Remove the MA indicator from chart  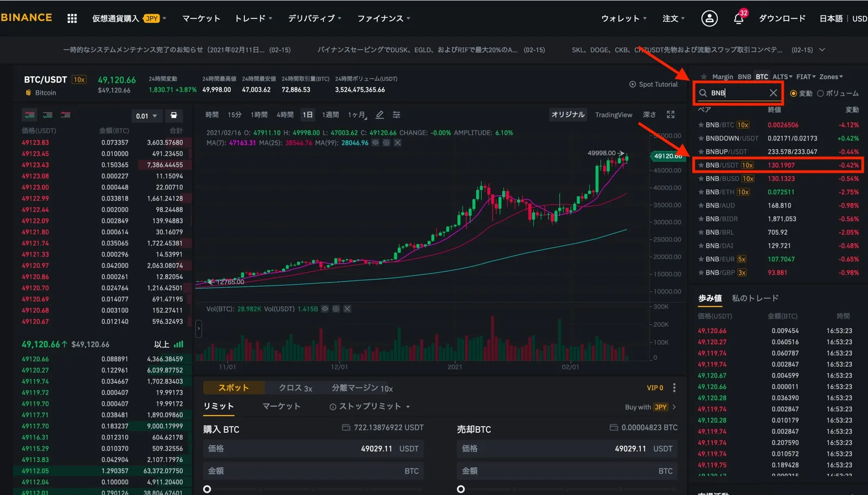point(398,143)
